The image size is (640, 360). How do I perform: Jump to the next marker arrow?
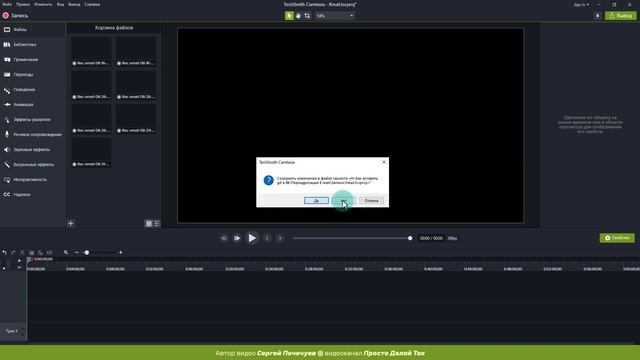pyautogui.click(x=280, y=238)
